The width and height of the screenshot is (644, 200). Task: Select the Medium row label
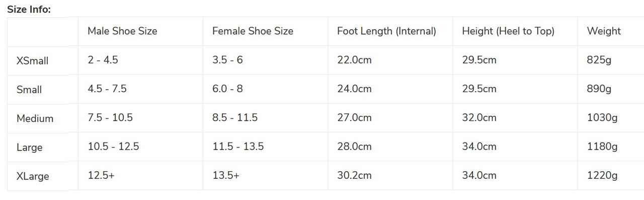(35, 119)
